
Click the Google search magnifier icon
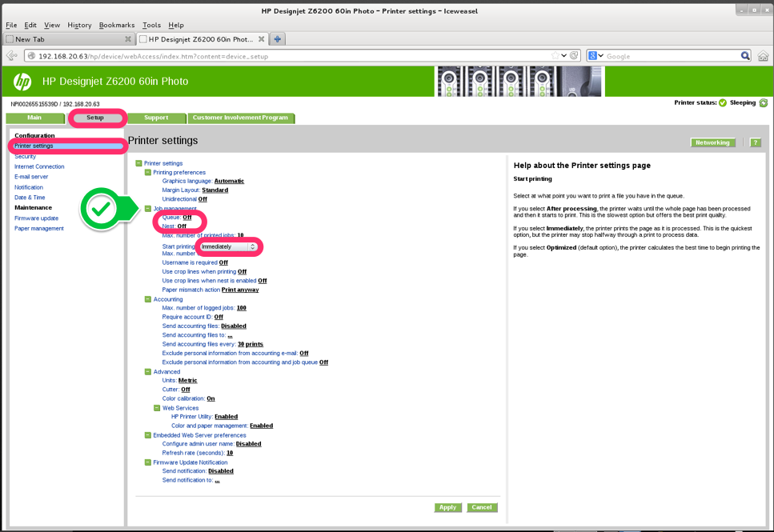tap(745, 56)
